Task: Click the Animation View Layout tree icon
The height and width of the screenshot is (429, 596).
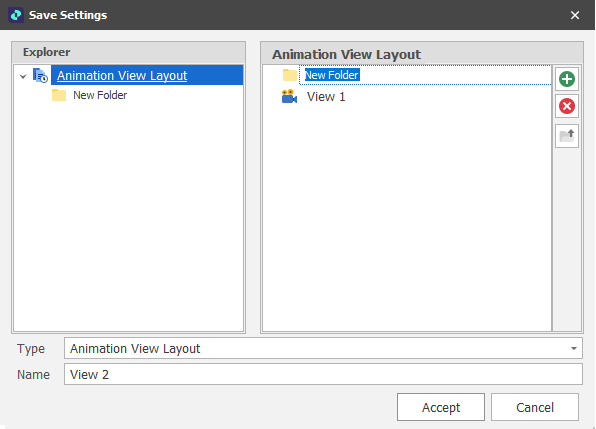Action: (x=40, y=75)
